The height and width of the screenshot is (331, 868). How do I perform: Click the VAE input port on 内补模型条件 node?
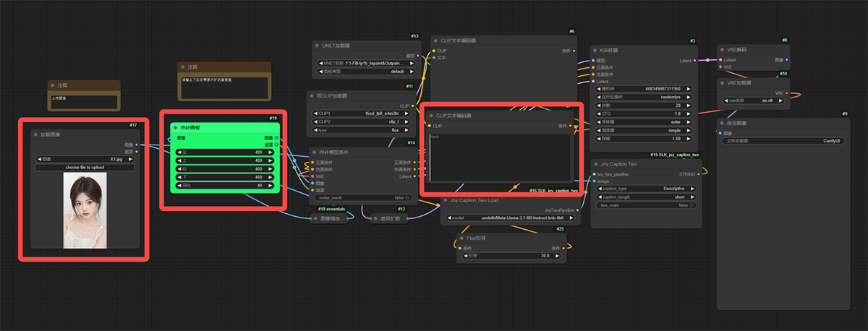tap(312, 176)
